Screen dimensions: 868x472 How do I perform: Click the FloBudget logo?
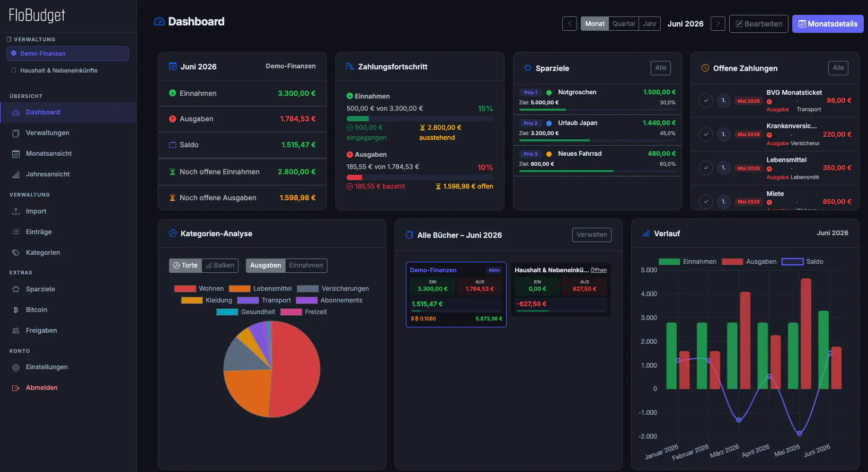click(x=37, y=15)
